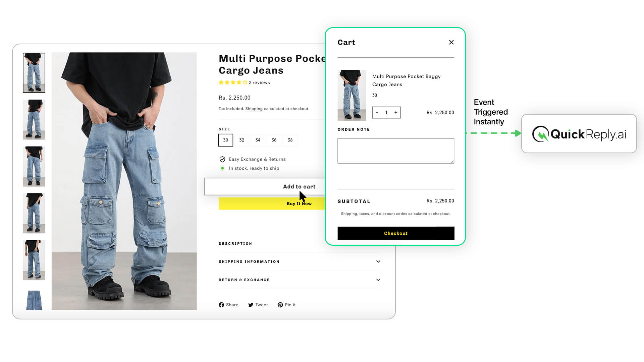Click the yellow Buy It Now button

(x=272, y=203)
